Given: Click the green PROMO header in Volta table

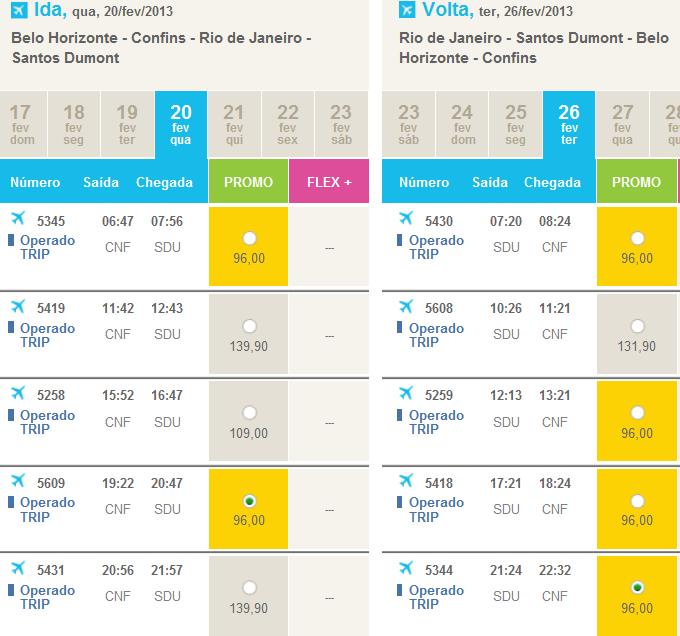Looking at the screenshot, I should point(636,182).
